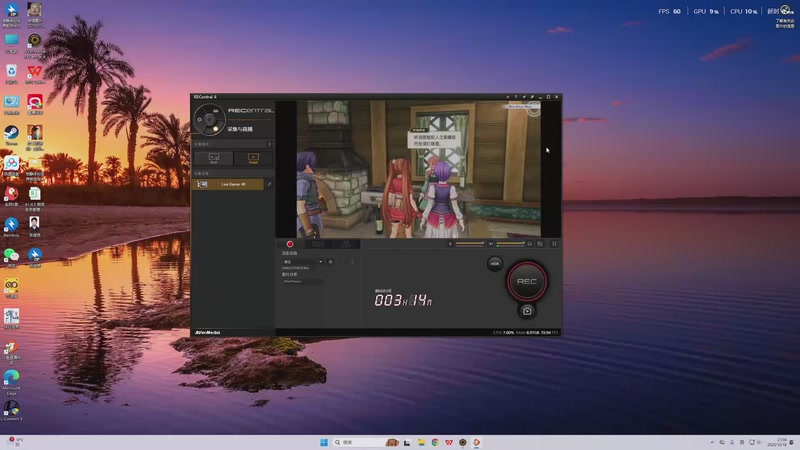Take a snapshot with the camera icon
The image size is (800, 450).
coord(527,311)
